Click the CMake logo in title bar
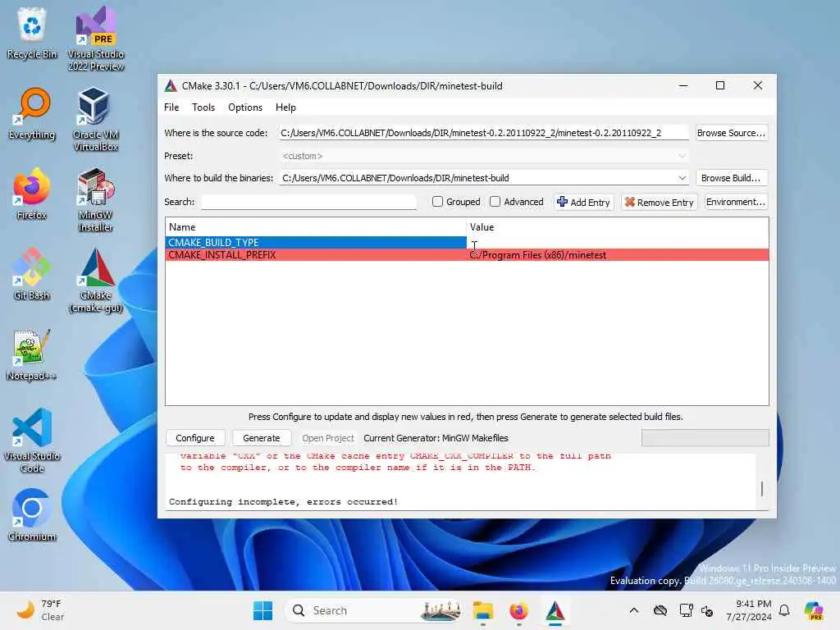The height and width of the screenshot is (630, 840). coord(171,85)
